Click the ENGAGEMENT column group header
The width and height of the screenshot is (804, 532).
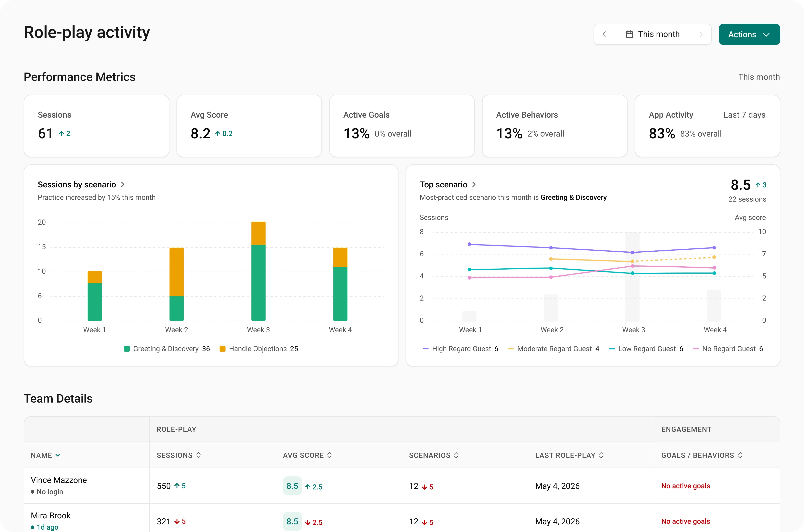click(x=686, y=430)
